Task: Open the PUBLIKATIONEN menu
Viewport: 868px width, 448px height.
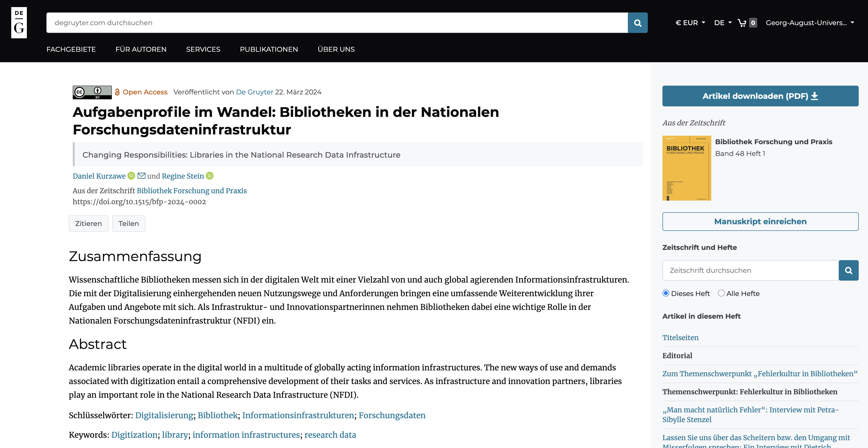Action: (x=269, y=49)
